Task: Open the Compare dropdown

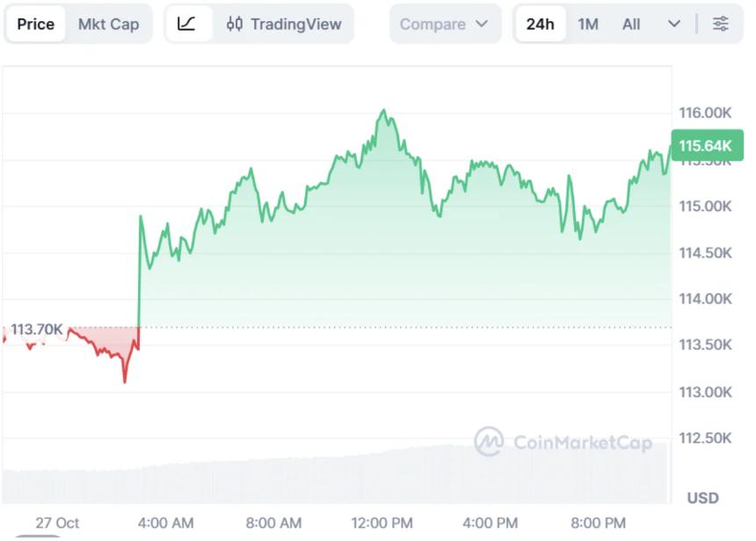Action: (x=444, y=24)
